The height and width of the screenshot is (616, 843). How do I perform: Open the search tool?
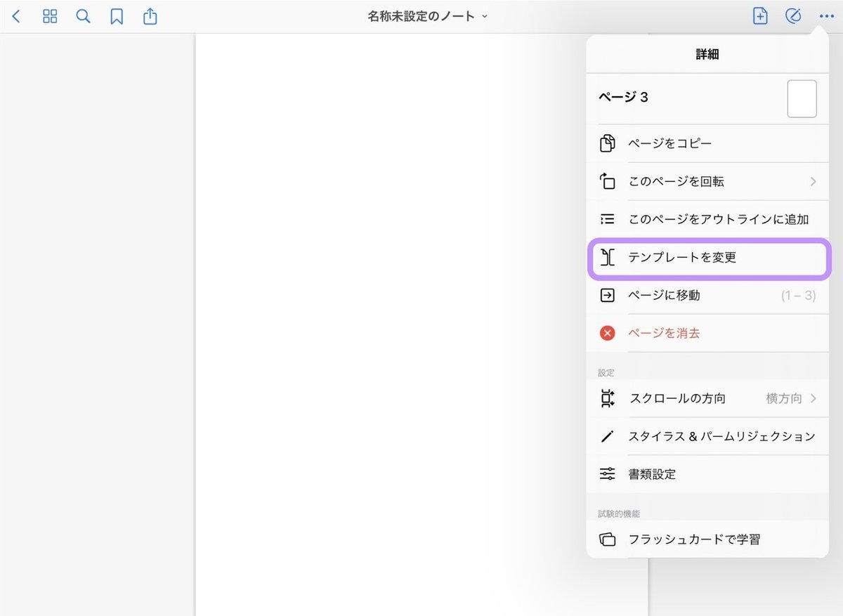pyautogui.click(x=82, y=15)
